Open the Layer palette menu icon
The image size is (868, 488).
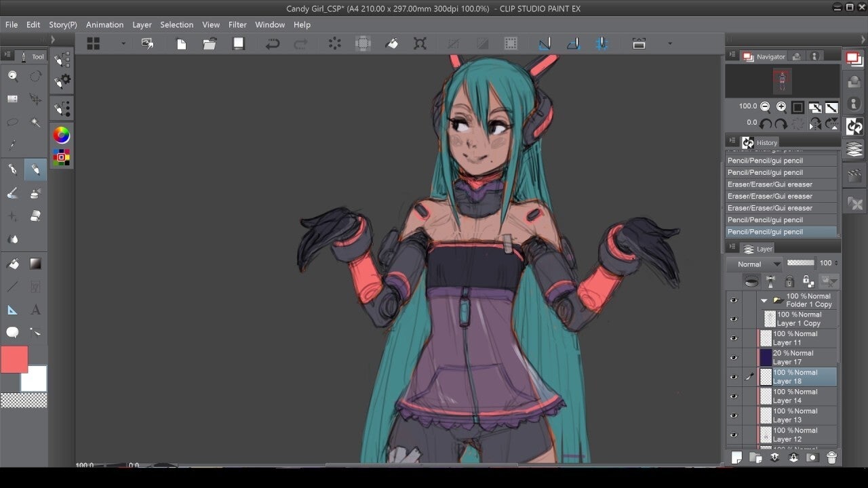click(732, 248)
